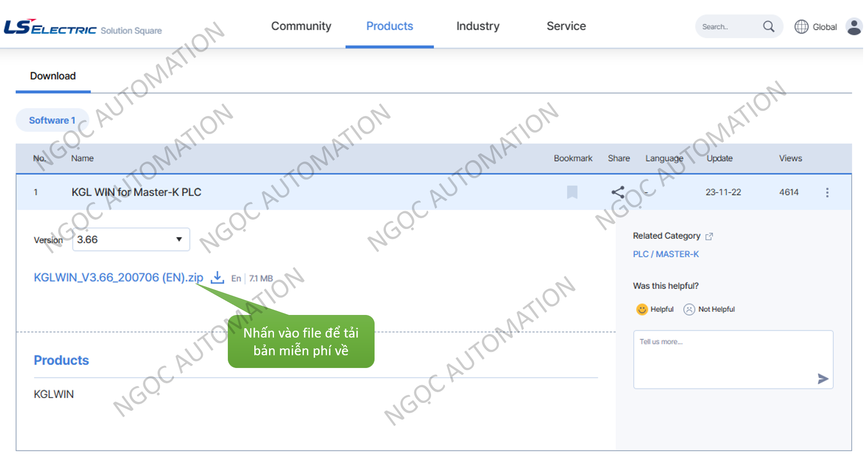Open the Industry menu
Viewport: 868px width, 455px height.
(478, 26)
